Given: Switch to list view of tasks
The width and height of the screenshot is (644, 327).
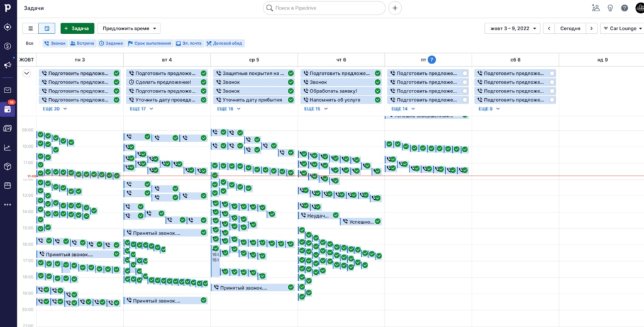Looking at the screenshot, I should coord(31,28).
